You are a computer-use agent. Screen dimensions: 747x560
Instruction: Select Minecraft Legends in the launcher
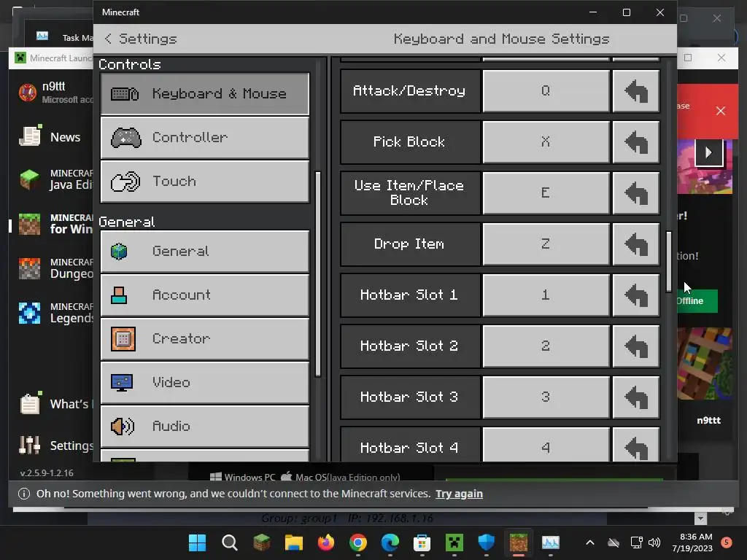[x=52, y=313]
